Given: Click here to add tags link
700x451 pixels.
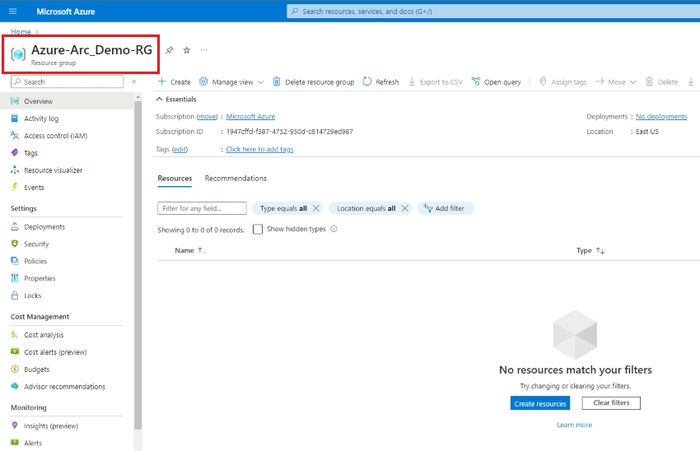Looking at the screenshot, I should [x=259, y=149].
